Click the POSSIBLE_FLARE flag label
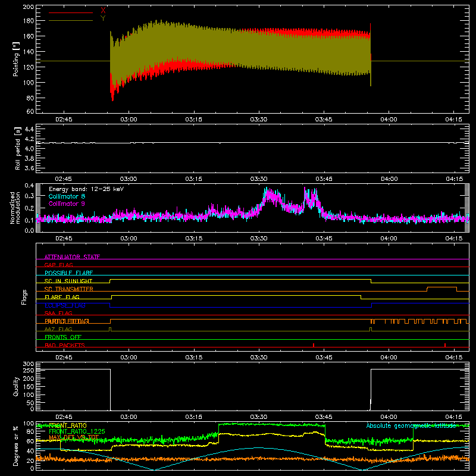476x476 pixels. (x=68, y=273)
